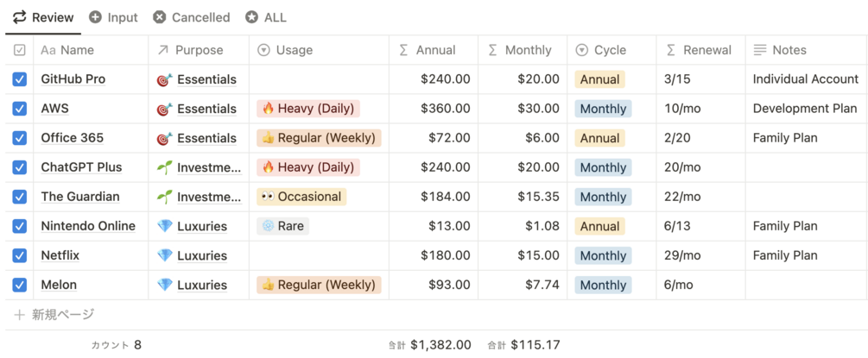Switch to the Cancelled view tab
Viewport: 868px width, 358px height.
tap(191, 17)
